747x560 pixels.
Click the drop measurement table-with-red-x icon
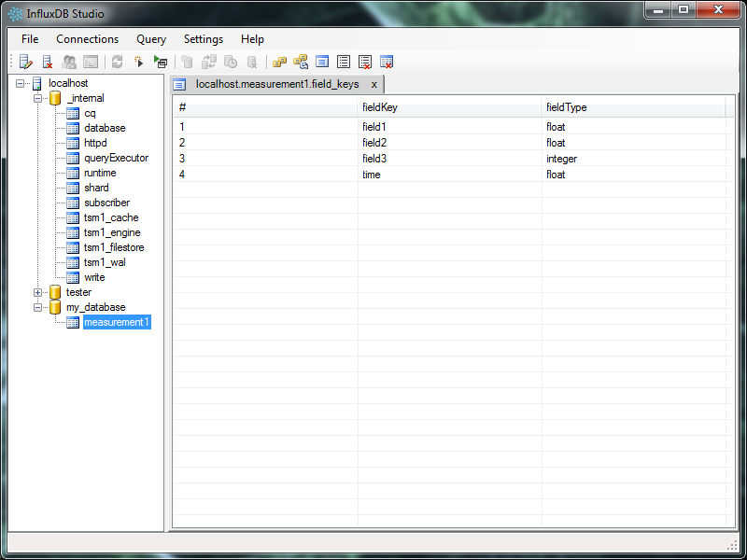pyautogui.click(x=387, y=62)
